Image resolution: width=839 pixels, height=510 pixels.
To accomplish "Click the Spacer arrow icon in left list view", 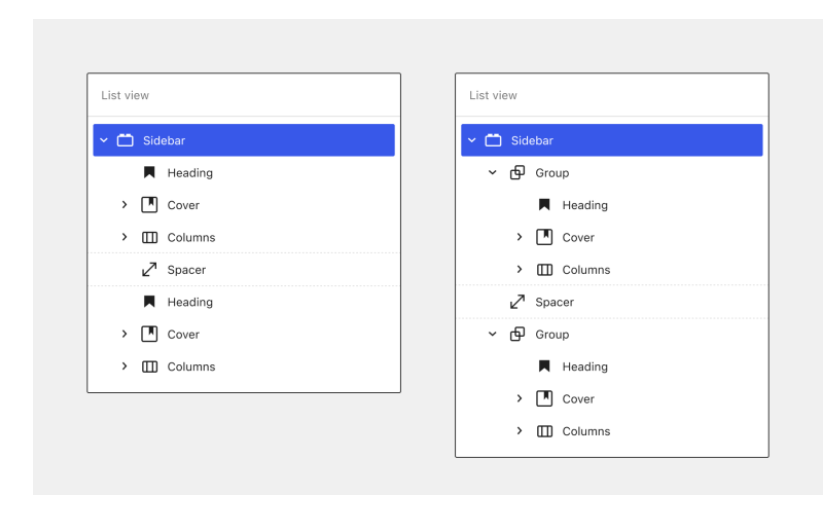I will pos(149,270).
